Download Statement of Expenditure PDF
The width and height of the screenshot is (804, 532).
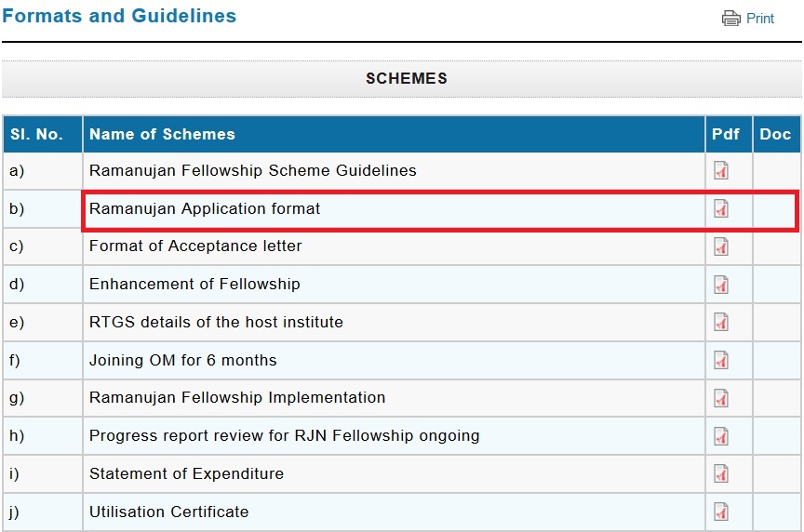click(x=721, y=473)
